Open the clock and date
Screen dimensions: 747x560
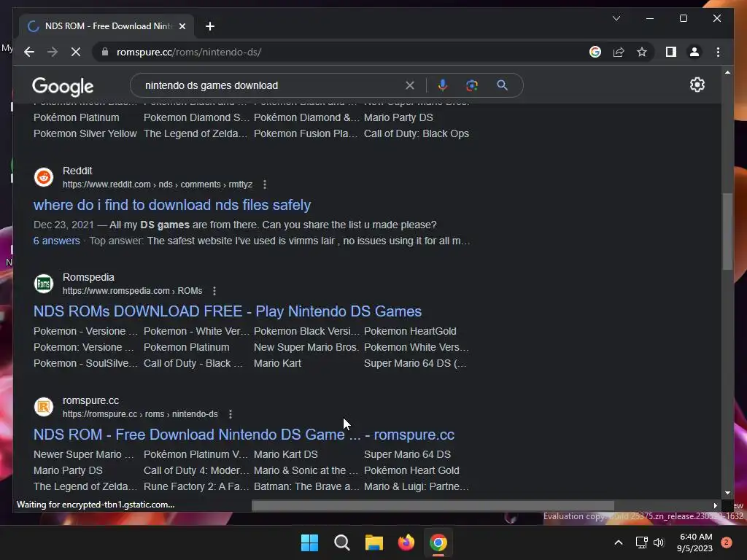click(x=694, y=542)
